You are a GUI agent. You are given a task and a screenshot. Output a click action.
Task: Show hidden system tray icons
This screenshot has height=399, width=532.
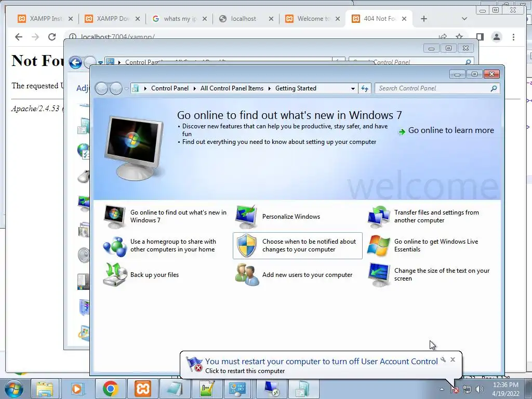click(442, 389)
